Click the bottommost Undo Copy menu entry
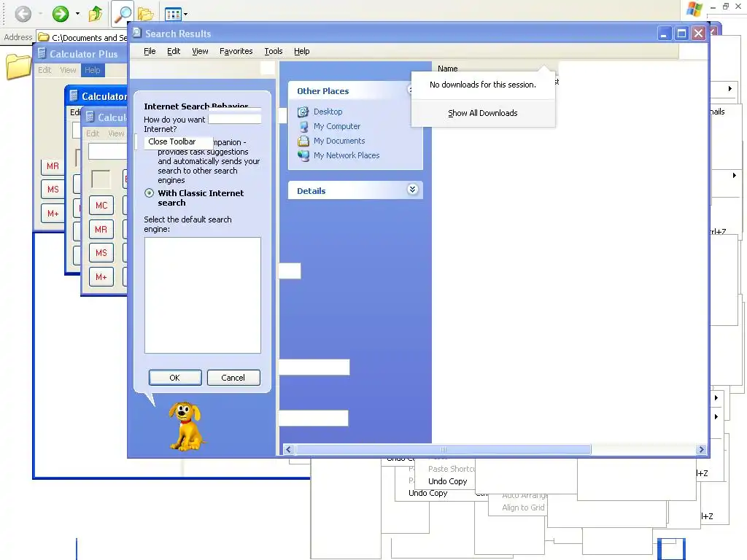Image resolution: width=747 pixels, height=560 pixels. [x=427, y=494]
